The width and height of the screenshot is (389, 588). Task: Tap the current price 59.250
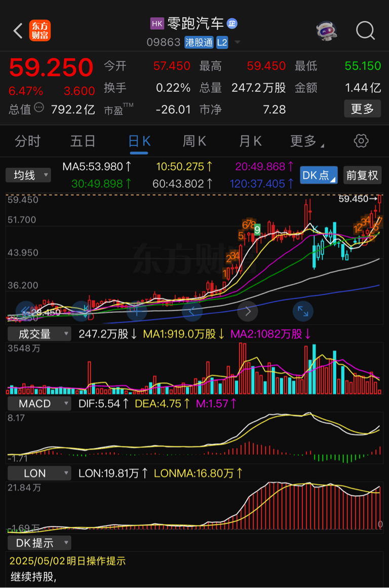pyautogui.click(x=51, y=67)
